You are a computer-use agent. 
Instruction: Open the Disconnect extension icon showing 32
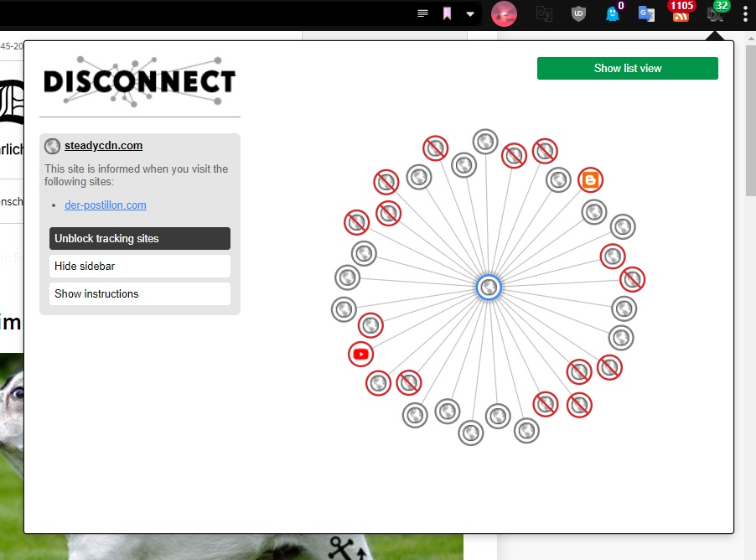pos(716,13)
